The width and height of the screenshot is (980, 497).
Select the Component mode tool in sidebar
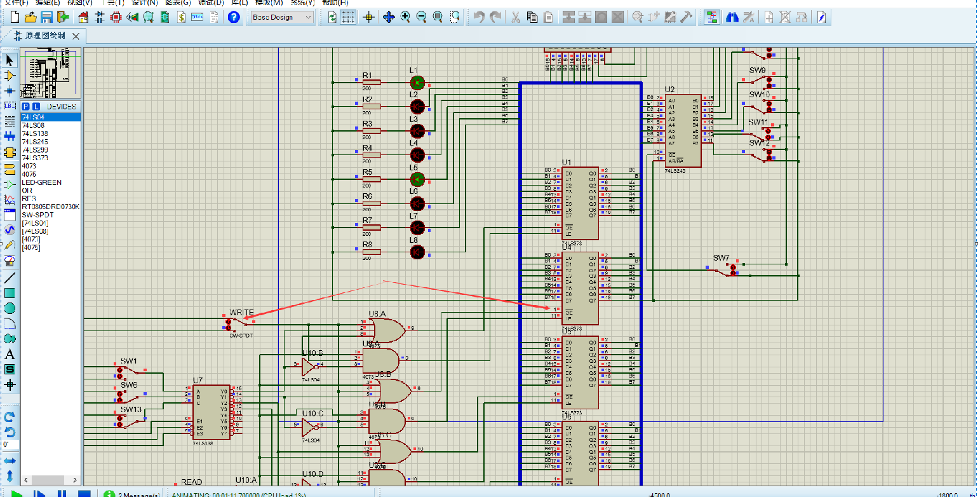coord(10,75)
